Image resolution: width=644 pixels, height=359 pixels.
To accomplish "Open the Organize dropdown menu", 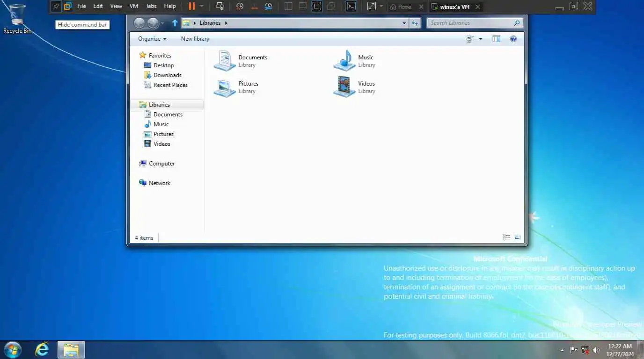I will click(x=152, y=39).
